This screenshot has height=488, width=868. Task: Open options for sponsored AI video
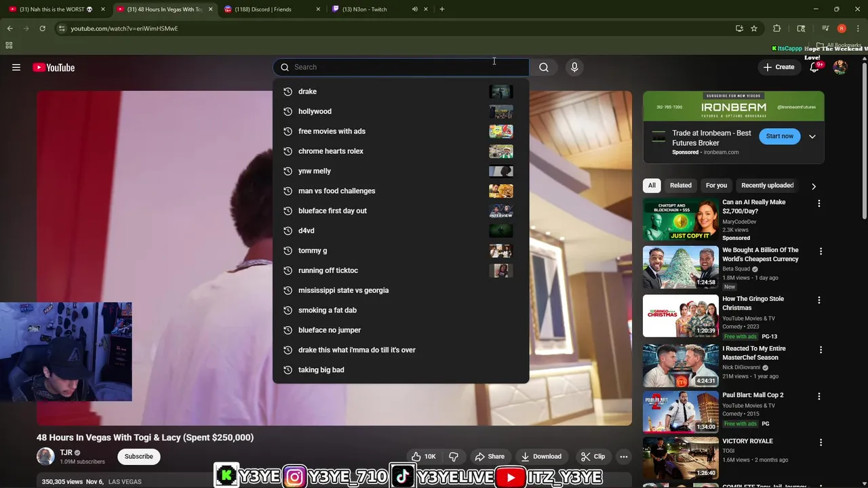[x=818, y=203]
